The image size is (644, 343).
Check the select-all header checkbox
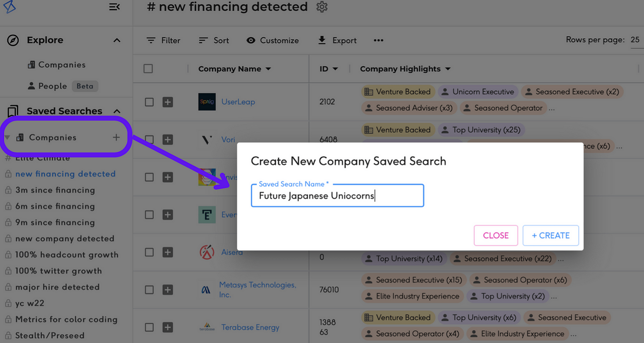coord(148,69)
